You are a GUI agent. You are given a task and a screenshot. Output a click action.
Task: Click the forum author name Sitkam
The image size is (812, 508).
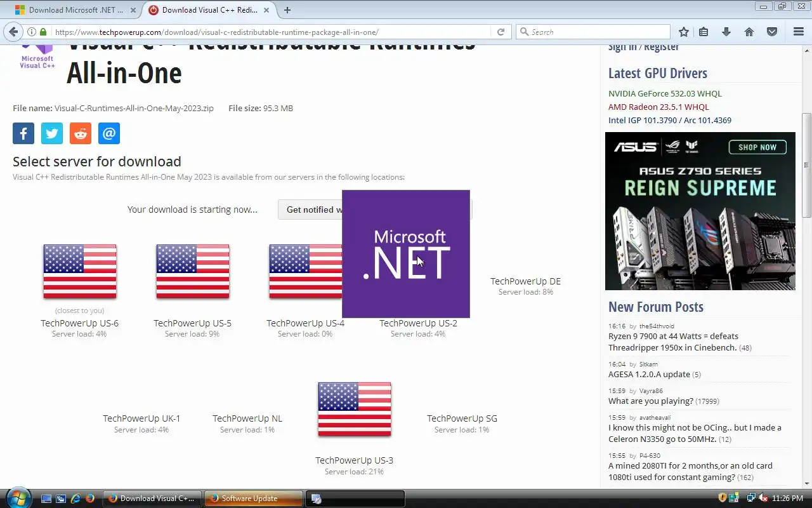(x=648, y=364)
